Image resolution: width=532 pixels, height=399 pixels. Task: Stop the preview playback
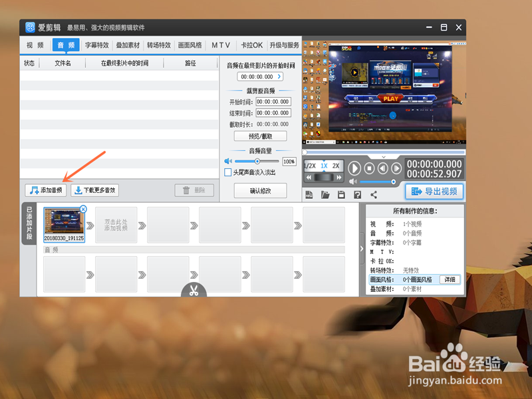pyautogui.click(x=370, y=168)
